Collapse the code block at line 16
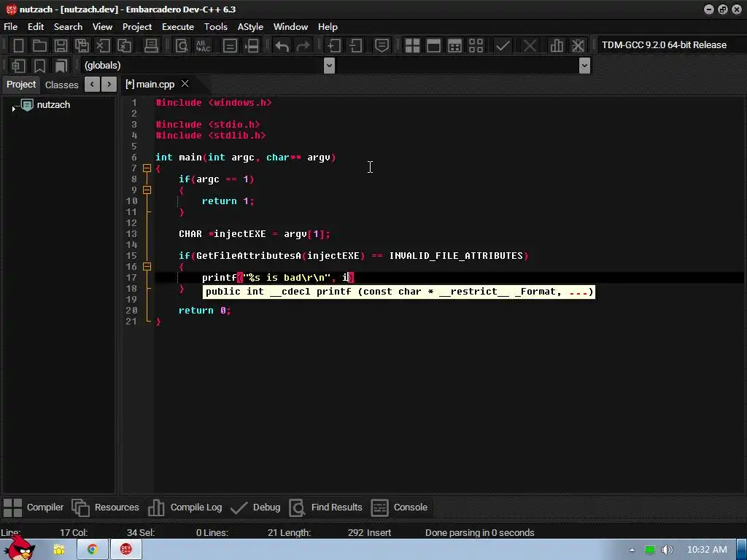 tap(147, 267)
